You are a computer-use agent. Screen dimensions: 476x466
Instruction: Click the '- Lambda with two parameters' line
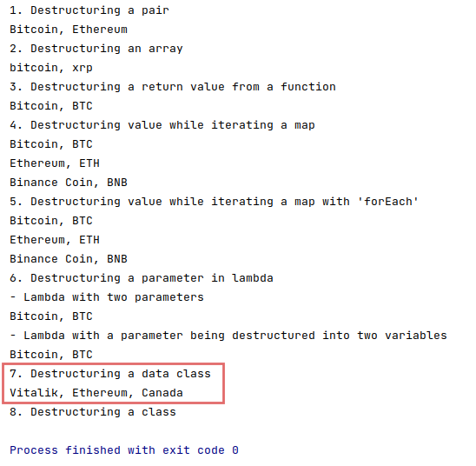click(x=107, y=297)
